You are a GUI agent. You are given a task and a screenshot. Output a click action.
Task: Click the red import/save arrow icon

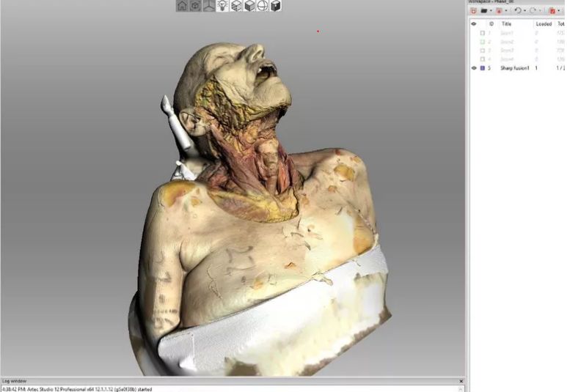[x=499, y=11]
